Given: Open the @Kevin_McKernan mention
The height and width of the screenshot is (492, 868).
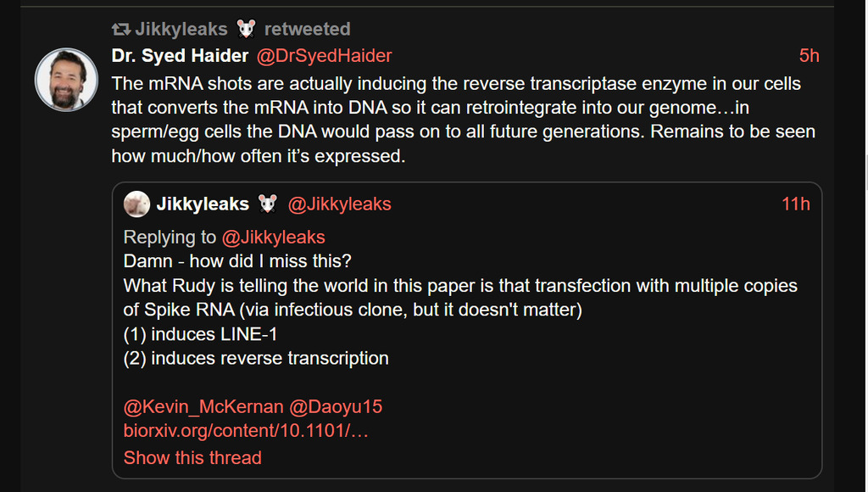Looking at the screenshot, I should (x=203, y=407).
